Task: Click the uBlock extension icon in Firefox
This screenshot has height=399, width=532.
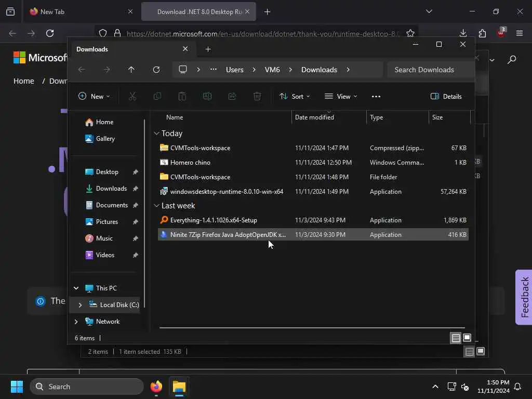Action: click(x=501, y=33)
